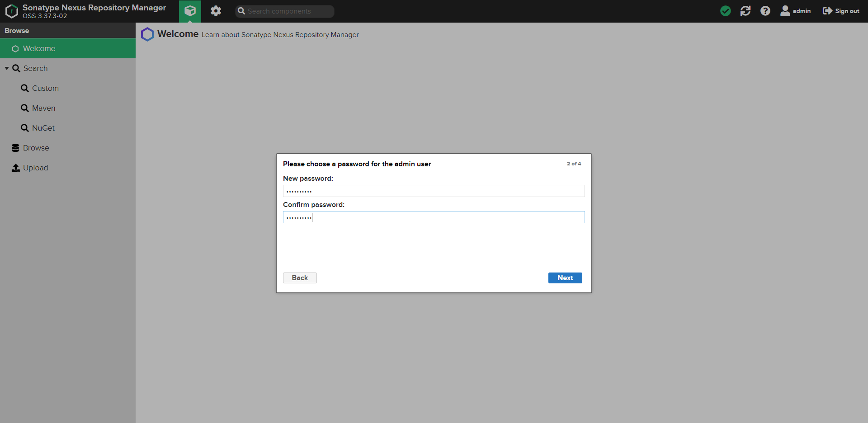
Task: Click the '2 of 4' step indicator text
Action: 574,164
